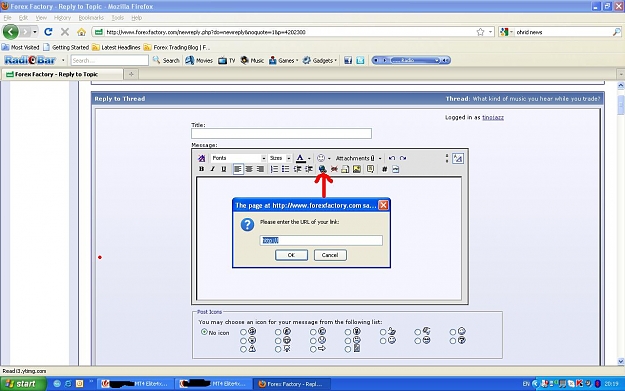Click the post Title input field

point(281,134)
